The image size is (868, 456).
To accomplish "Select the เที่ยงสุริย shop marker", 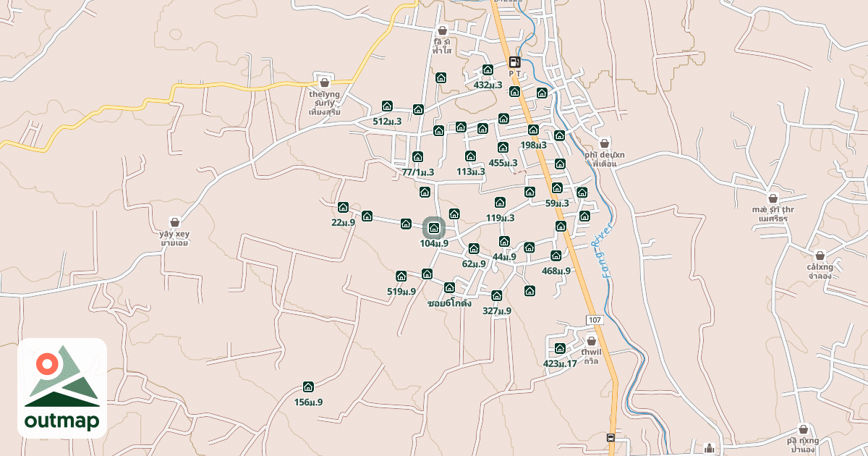I will [x=324, y=82].
